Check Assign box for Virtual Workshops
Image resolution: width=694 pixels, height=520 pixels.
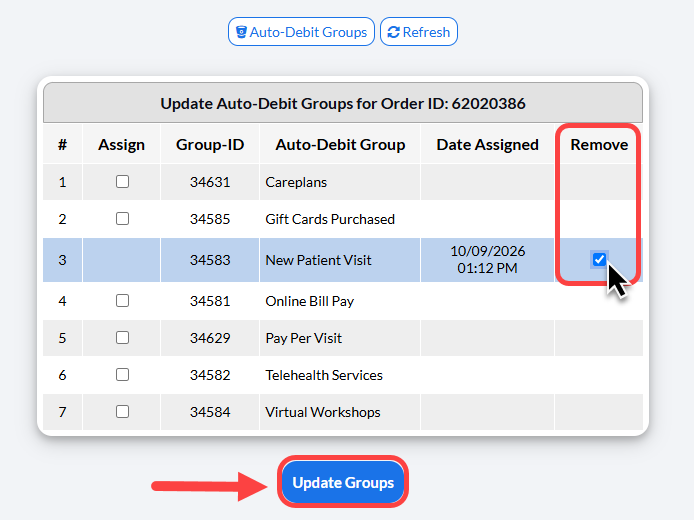click(x=122, y=412)
